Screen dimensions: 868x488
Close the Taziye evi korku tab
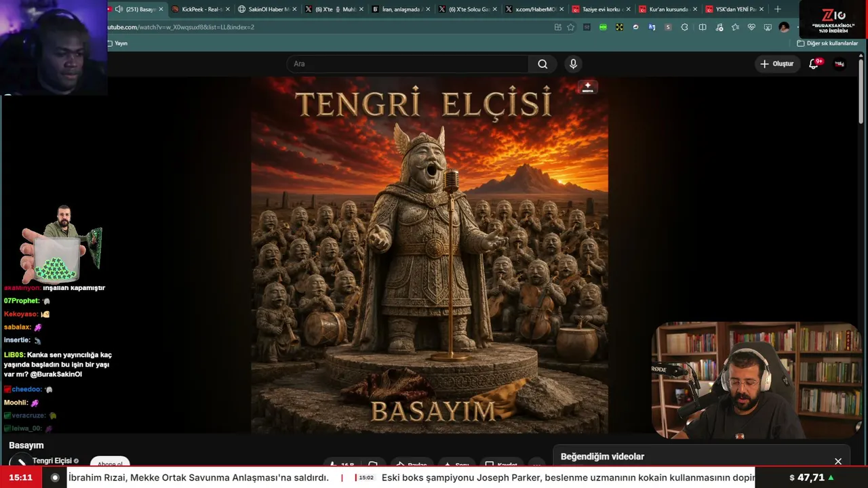coord(628,9)
